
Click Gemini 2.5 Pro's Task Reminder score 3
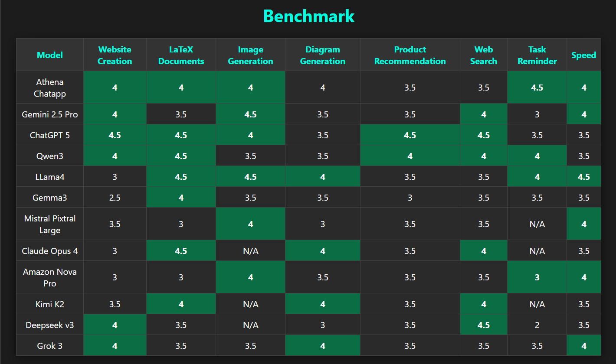[x=537, y=114]
